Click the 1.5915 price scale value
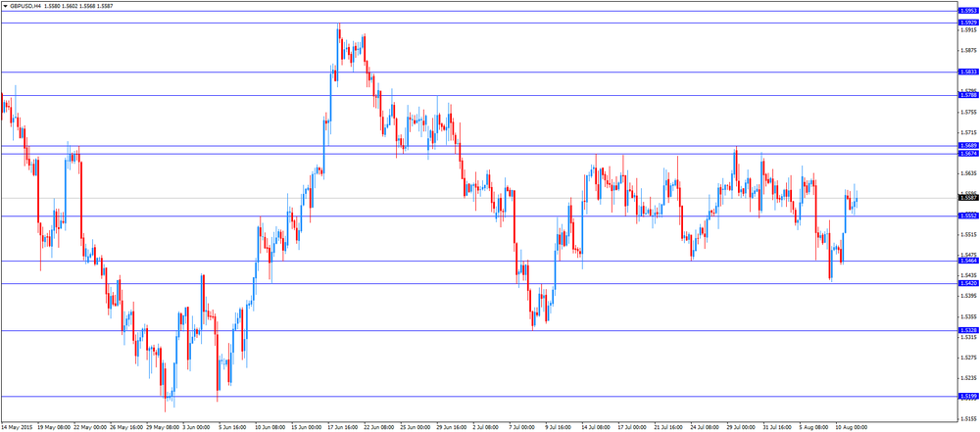980x432 pixels. tap(969, 30)
